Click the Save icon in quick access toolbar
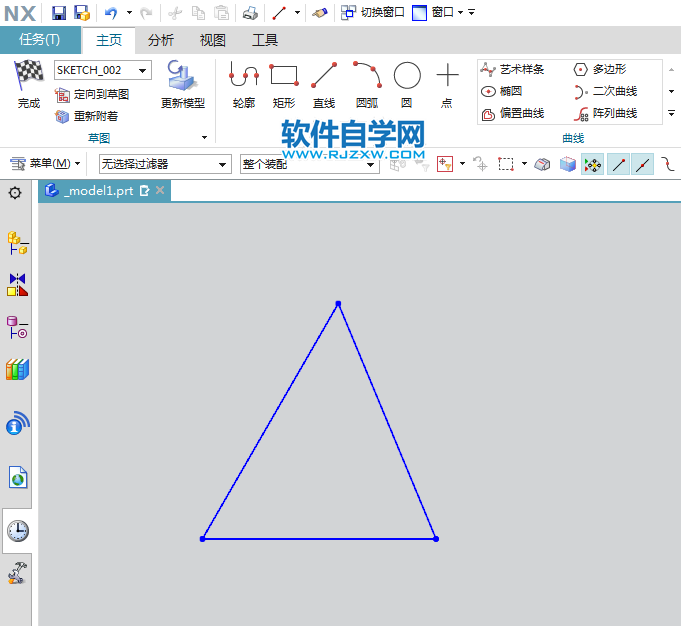 pos(59,13)
